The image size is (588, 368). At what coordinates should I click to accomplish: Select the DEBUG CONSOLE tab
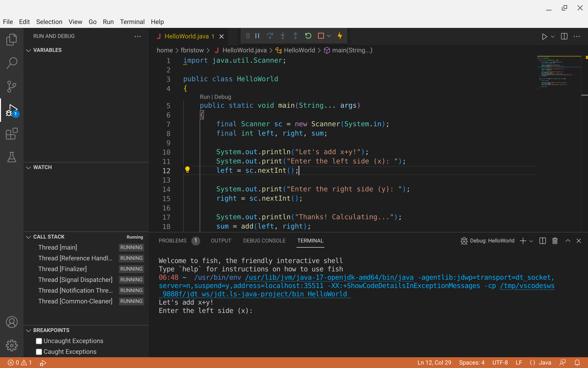[264, 241]
